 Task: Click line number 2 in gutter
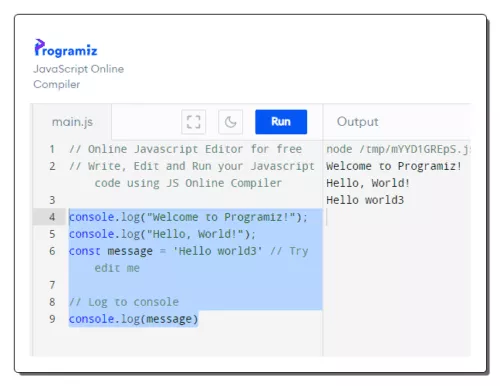tap(52, 166)
